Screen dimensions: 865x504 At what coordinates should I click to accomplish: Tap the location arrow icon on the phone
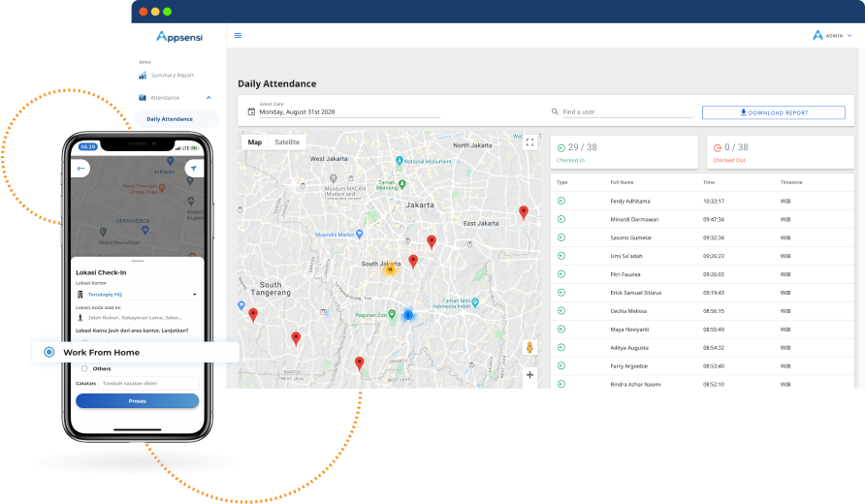coord(193,168)
